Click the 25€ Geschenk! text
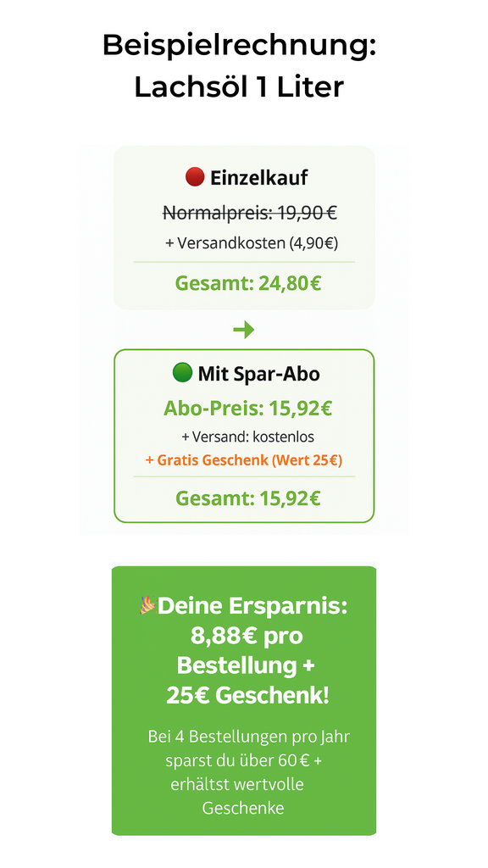The image size is (488, 868). [x=247, y=696]
